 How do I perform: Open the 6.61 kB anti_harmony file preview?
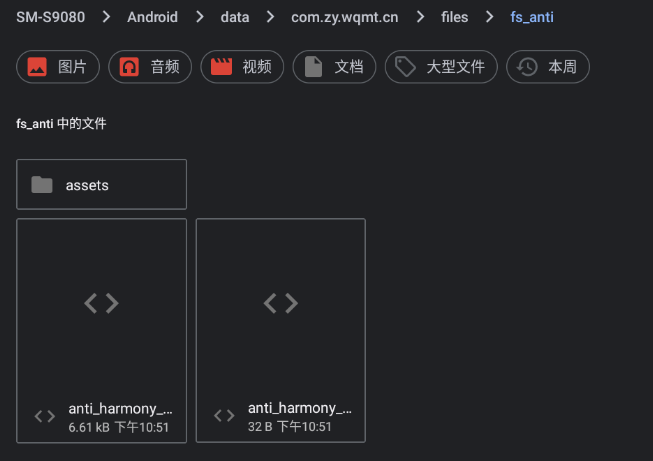[102, 303]
